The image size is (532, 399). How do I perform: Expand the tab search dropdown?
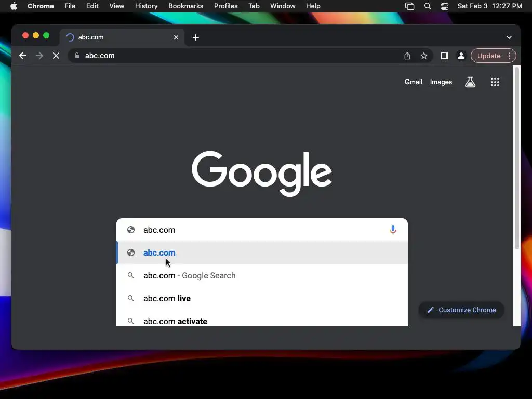(x=509, y=37)
